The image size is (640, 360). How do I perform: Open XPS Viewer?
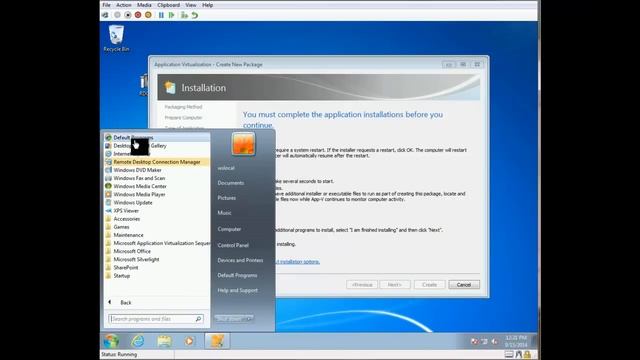pos(157,211)
